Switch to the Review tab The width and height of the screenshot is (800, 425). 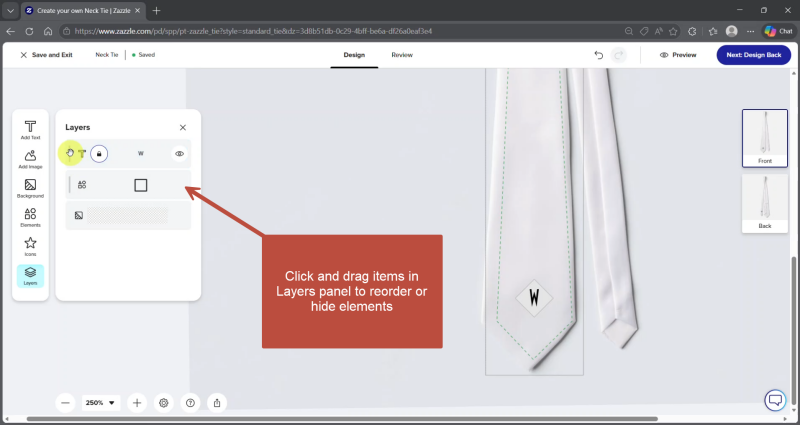pos(402,55)
